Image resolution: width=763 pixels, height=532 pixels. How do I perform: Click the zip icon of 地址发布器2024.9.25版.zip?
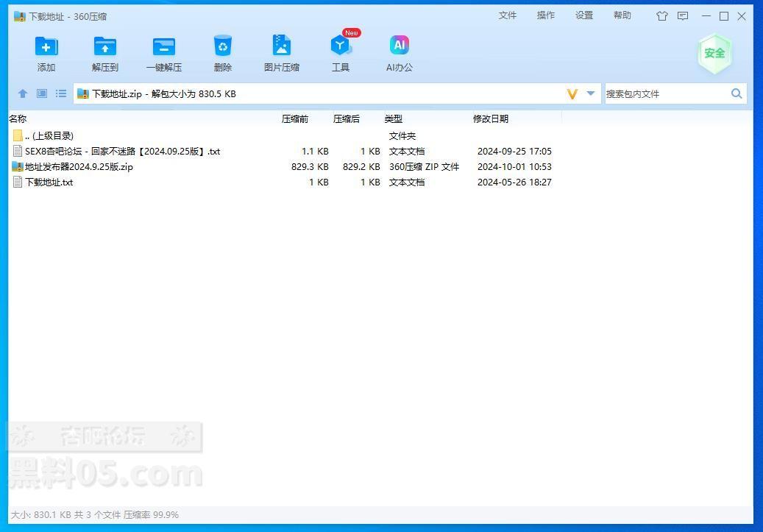pyautogui.click(x=18, y=166)
